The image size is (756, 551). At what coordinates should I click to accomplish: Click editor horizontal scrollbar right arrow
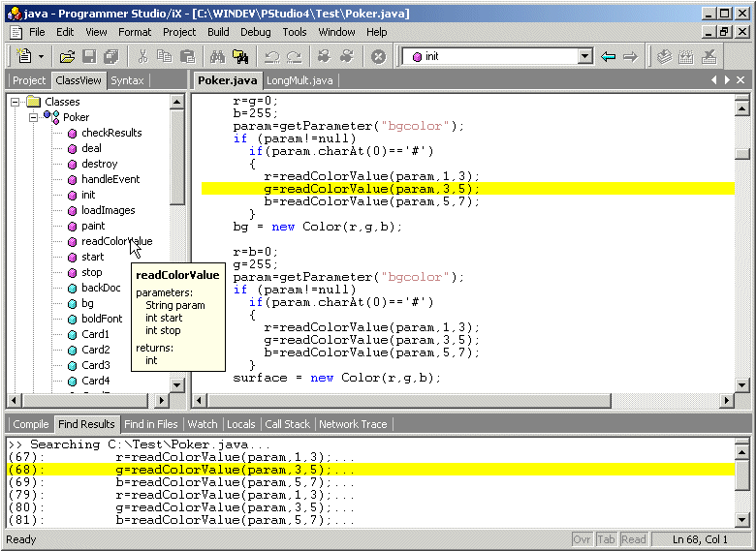click(x=726, y=400)
